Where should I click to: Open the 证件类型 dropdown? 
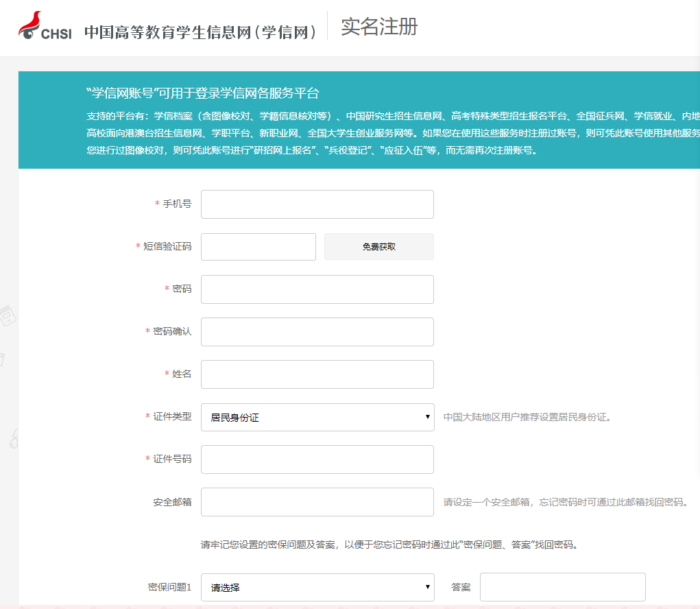click(317, 417)
